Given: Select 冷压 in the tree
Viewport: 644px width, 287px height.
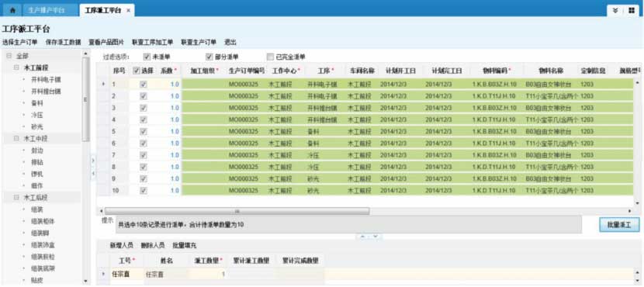Looking at the screenshot, I should click(37, 116).
